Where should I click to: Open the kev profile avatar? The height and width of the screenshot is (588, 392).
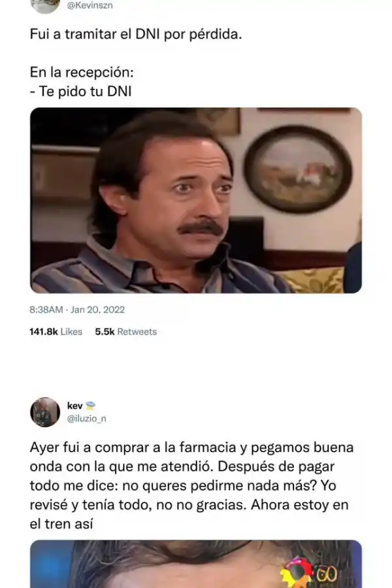click(x=45, y=412)
